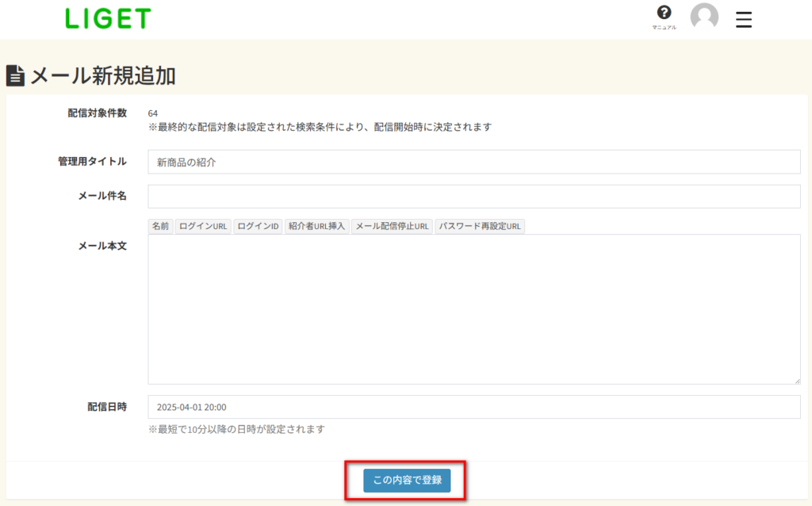Focus the メール件名 input field

click(x=474, y=196)
